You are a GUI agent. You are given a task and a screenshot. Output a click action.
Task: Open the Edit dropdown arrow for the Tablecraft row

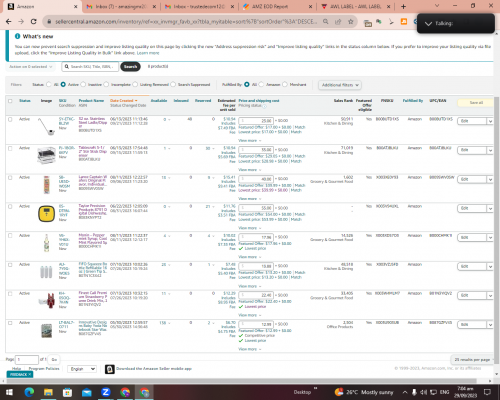(x=490, y=150)
